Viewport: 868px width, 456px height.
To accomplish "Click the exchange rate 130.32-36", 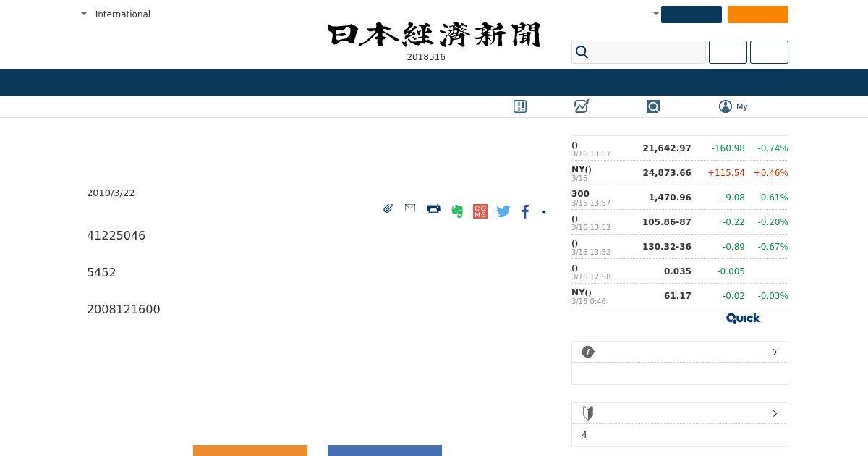I will tap(667, 246).
